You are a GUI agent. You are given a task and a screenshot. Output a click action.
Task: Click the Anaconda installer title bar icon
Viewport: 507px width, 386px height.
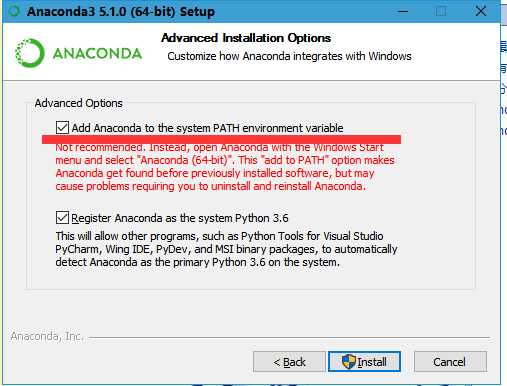(x=14, y=11)
